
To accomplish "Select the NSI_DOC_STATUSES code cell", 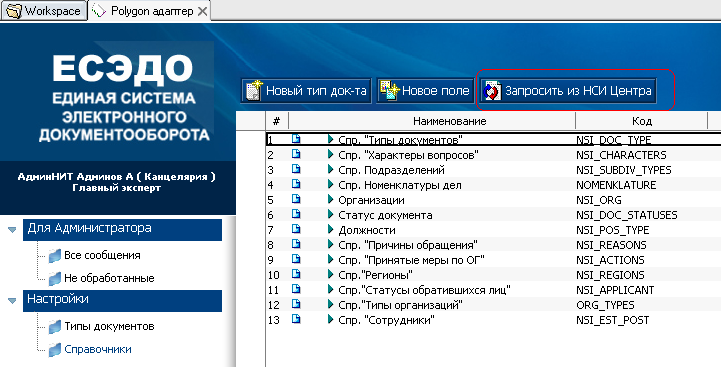I will coord(626,215).
